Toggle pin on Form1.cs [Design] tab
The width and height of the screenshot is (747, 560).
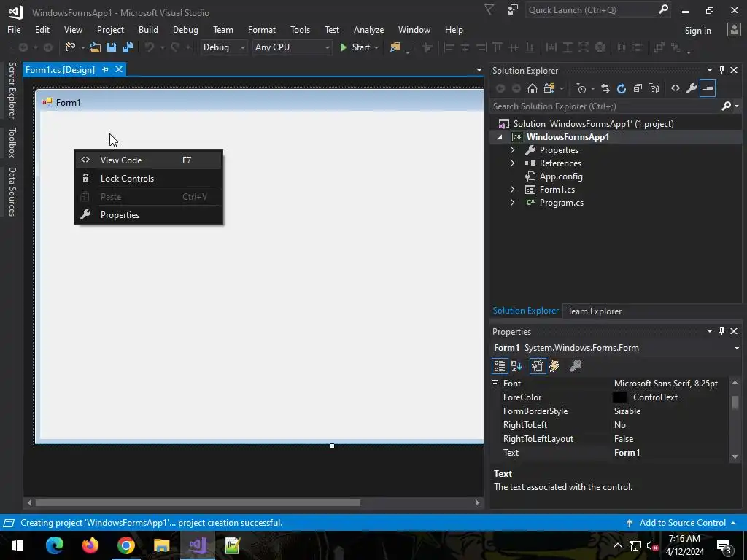pos(105,69)
